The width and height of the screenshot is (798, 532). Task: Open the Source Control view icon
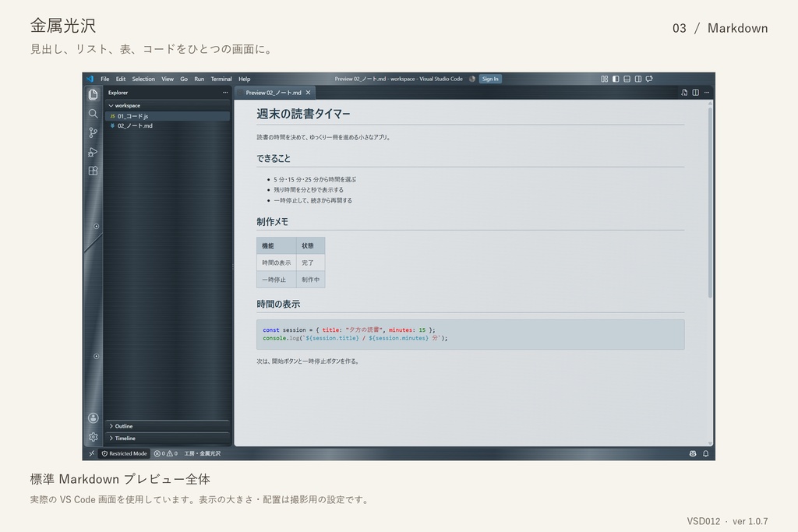(94, 132)
